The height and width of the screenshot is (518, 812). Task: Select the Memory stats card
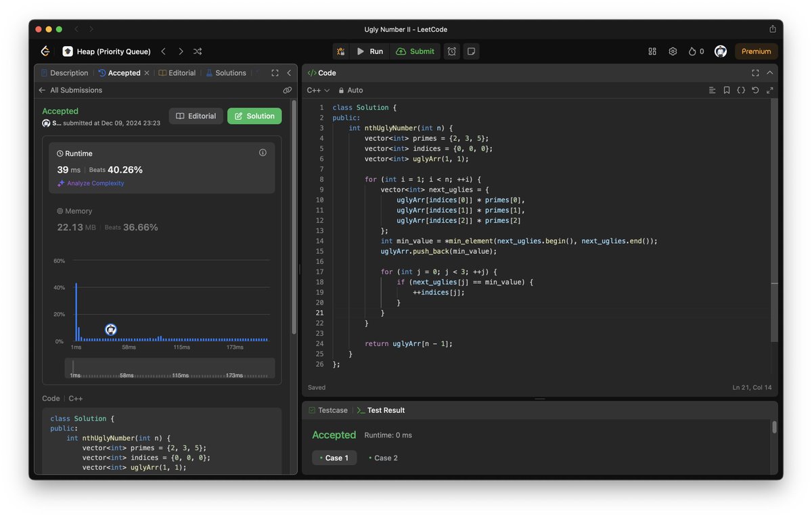tap(162, 220)
